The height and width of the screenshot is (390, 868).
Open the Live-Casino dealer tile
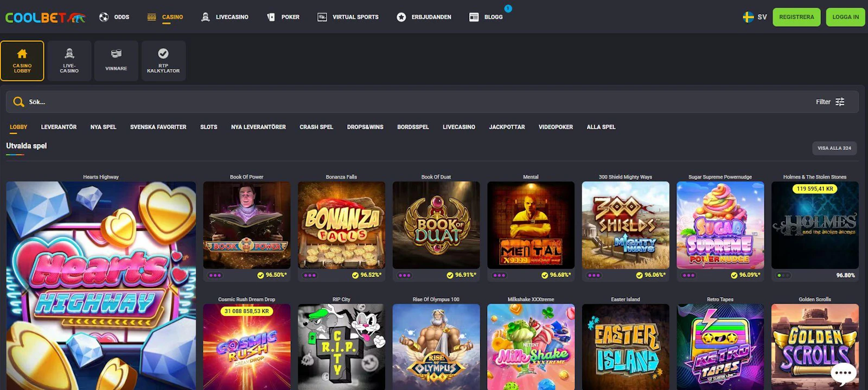pos(69,61)
